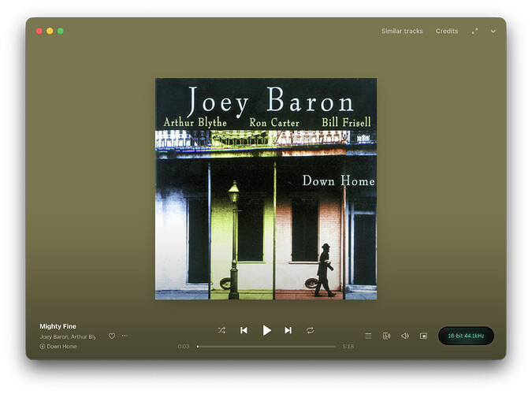Open the Similar tracks tab
Image resolution: width=532 pixels, height=394 pixels.
[x=402, y=31]
